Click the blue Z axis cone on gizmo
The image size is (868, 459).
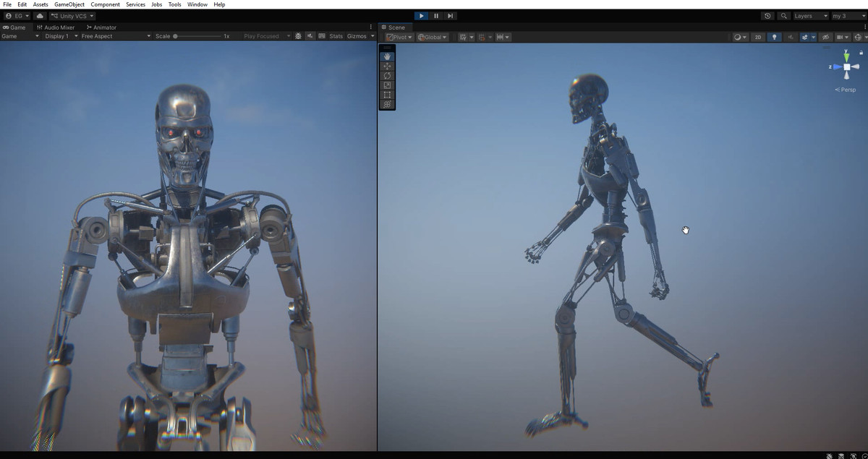point(836,67)
